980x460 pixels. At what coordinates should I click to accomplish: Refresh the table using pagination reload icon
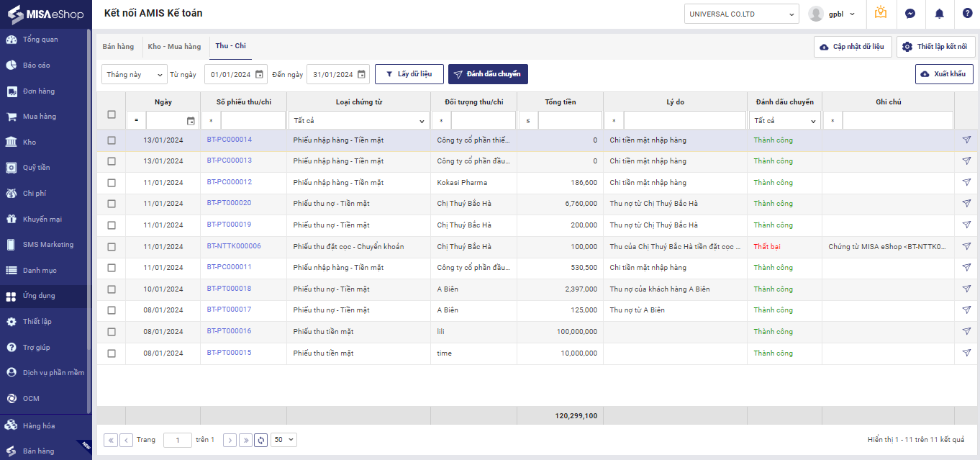261,440
